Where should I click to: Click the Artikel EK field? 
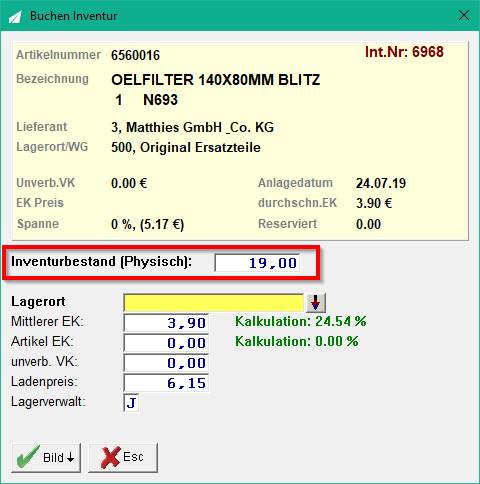coord(166,343)
